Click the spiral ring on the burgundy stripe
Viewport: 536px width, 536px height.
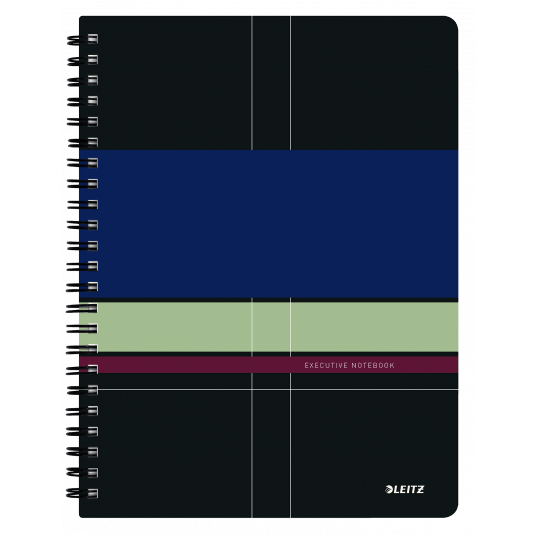(x=82, y=370)
